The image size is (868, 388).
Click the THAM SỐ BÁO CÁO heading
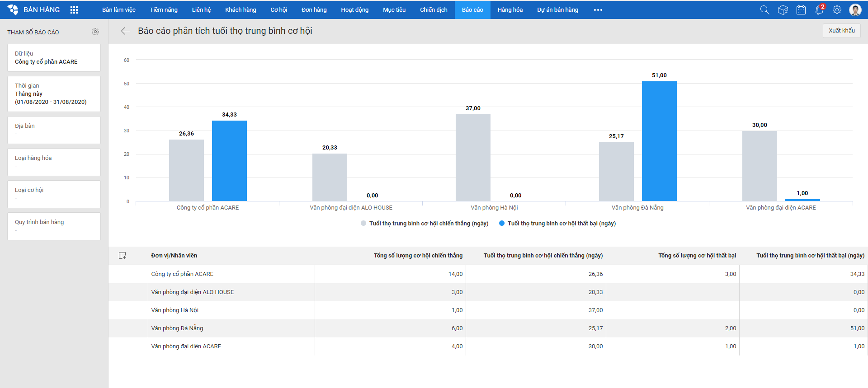[x=33, y=32]
